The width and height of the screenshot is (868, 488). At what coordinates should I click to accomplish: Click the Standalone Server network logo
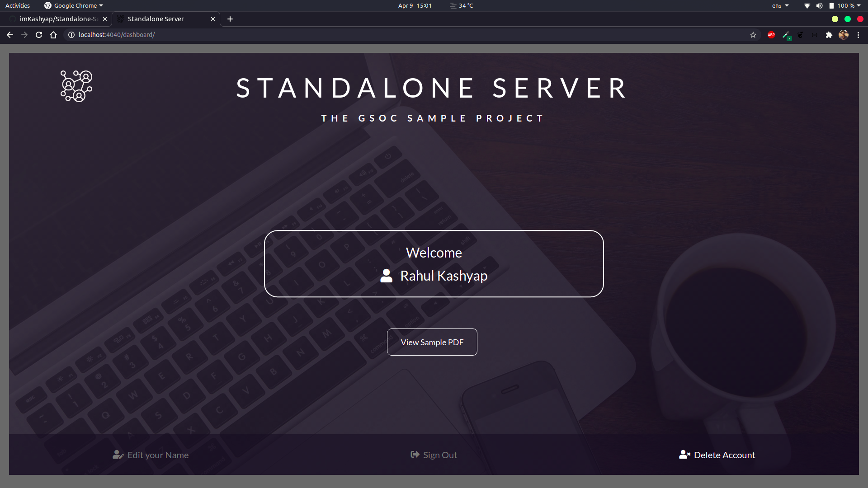[76, 86]
